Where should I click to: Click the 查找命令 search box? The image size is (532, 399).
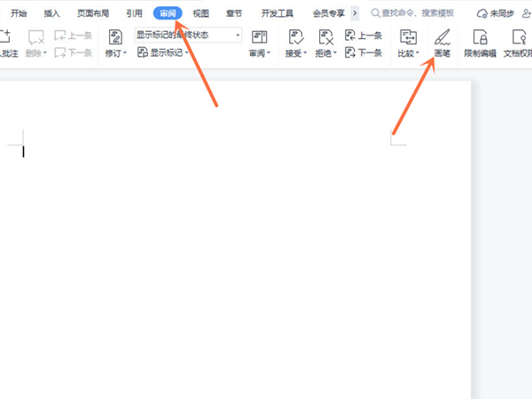click(417, 13)
